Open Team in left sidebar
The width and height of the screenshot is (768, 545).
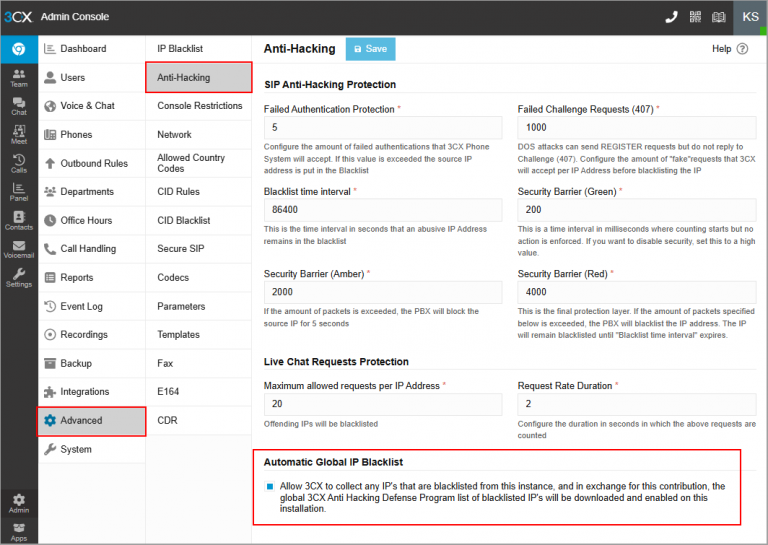(19, 78)
